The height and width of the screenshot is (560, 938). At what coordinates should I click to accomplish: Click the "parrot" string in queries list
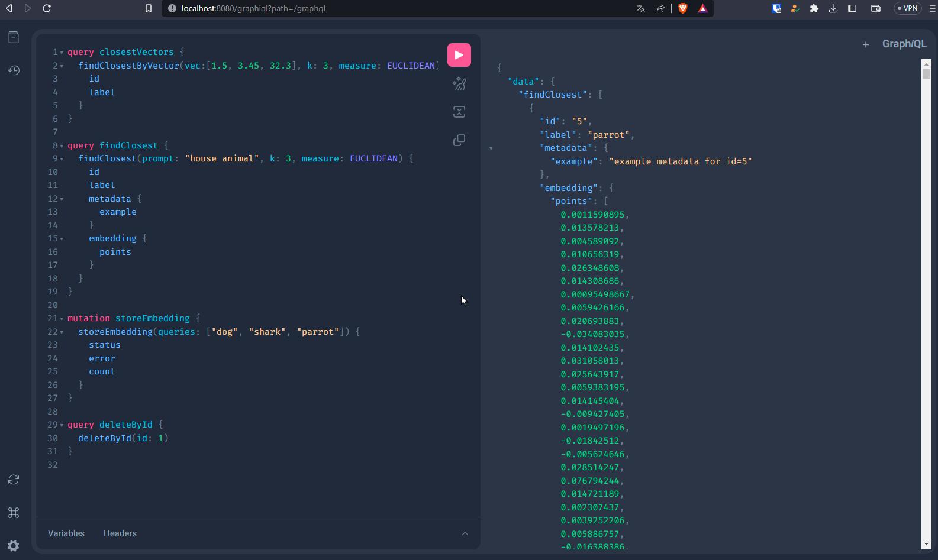click(x=318, y=332)
